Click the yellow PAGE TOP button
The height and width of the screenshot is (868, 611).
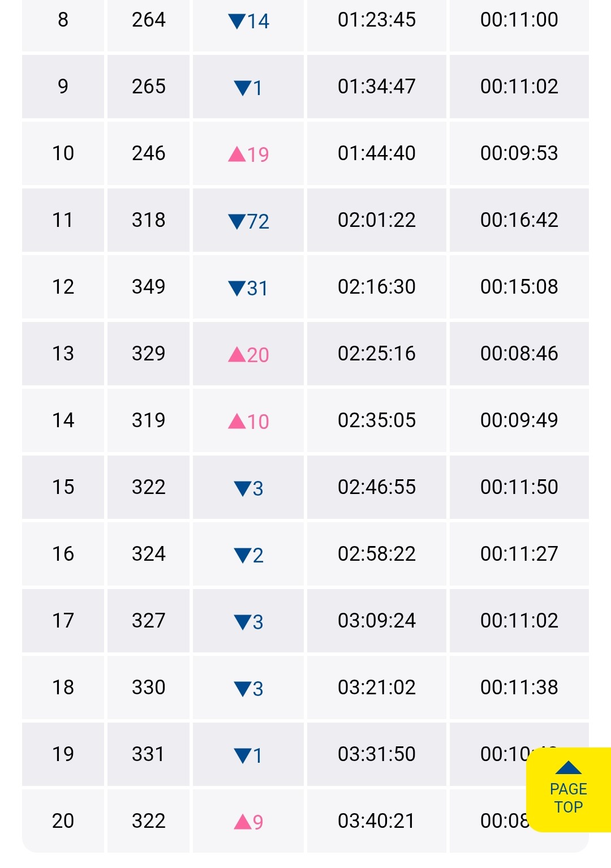click(568, 790)
